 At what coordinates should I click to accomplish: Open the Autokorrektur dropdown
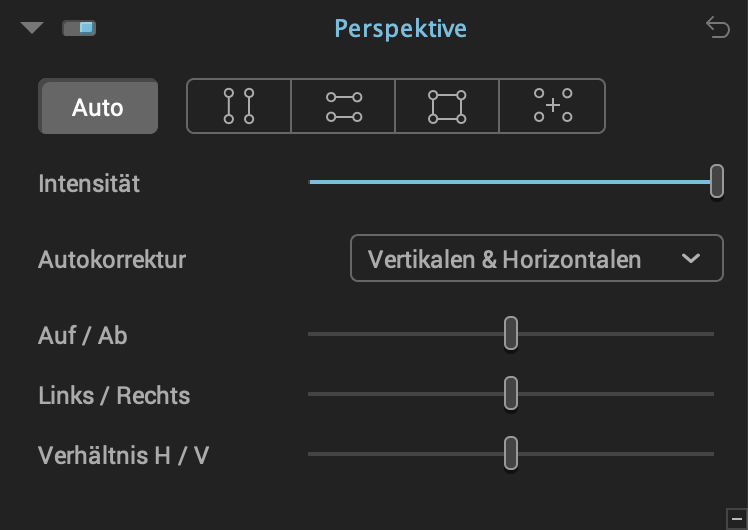point(537,258)
